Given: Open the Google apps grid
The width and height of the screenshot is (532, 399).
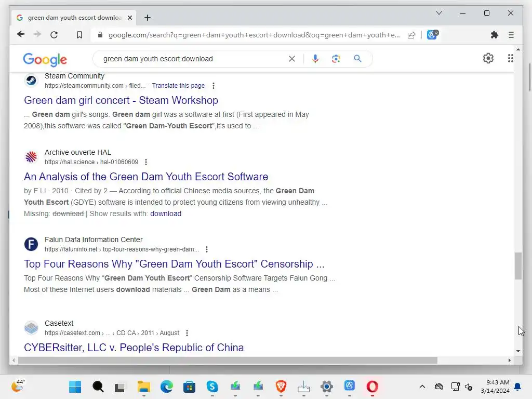Looking at the screenshot, I should (510, 58).
